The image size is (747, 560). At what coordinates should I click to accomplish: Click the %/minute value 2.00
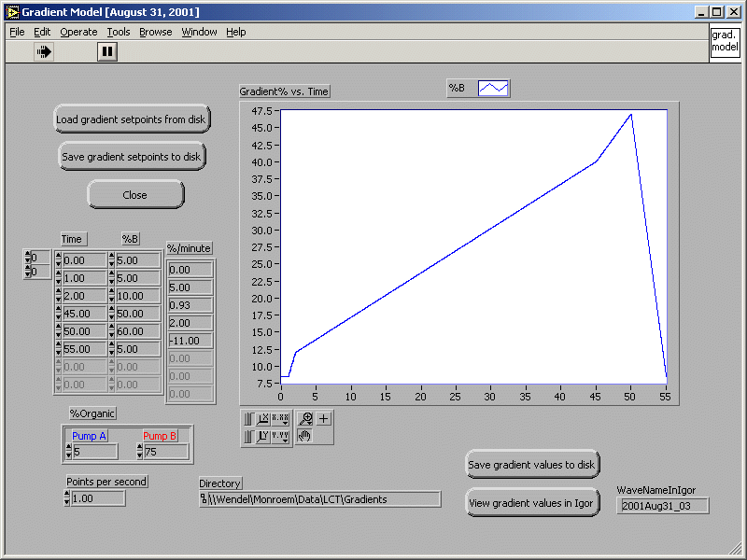[x=190, y=323]
